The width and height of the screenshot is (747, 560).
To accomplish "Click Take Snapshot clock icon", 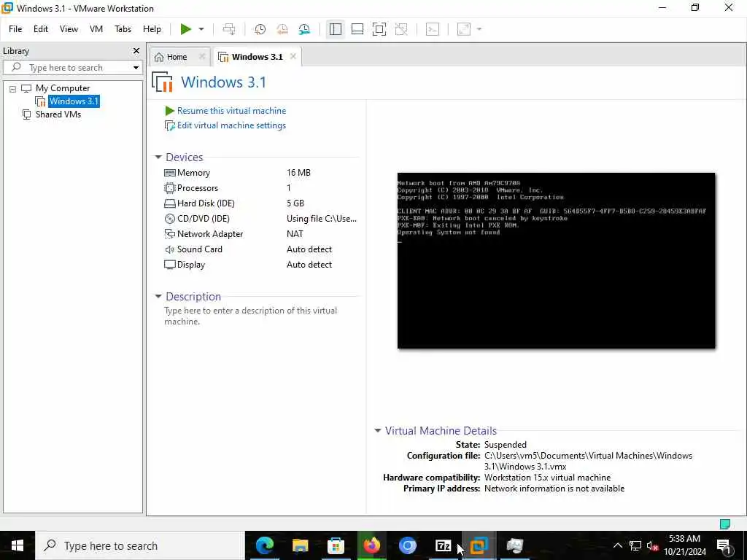I will 260,29.
